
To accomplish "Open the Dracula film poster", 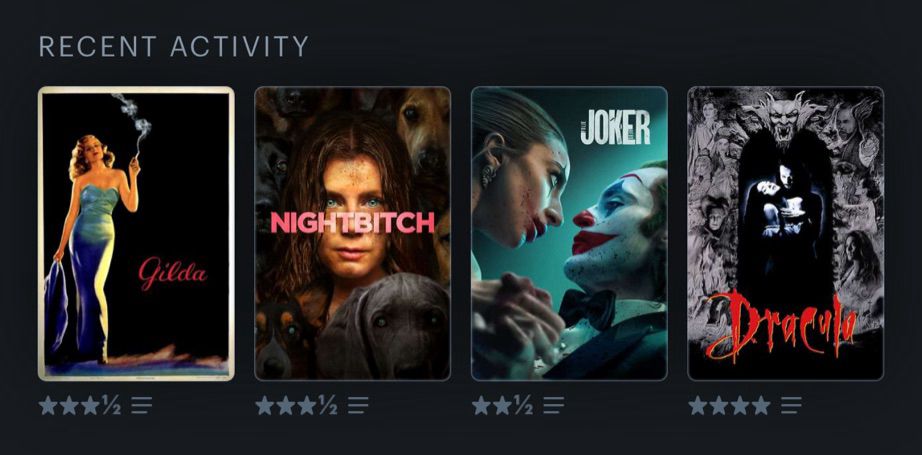I will click(x=786, y=233).
